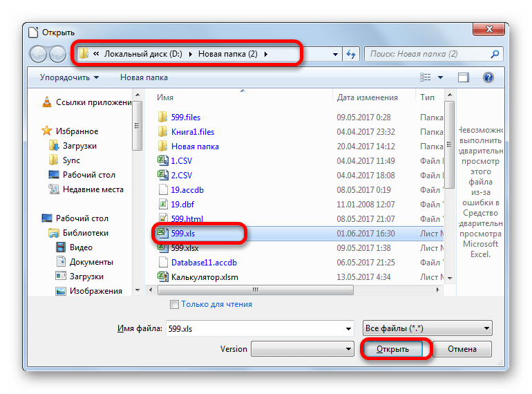Click the navigation pane down scroll arrow
The width and height of the screenshot is (532, 394).
pyautogui.click(x=137, y=290)
